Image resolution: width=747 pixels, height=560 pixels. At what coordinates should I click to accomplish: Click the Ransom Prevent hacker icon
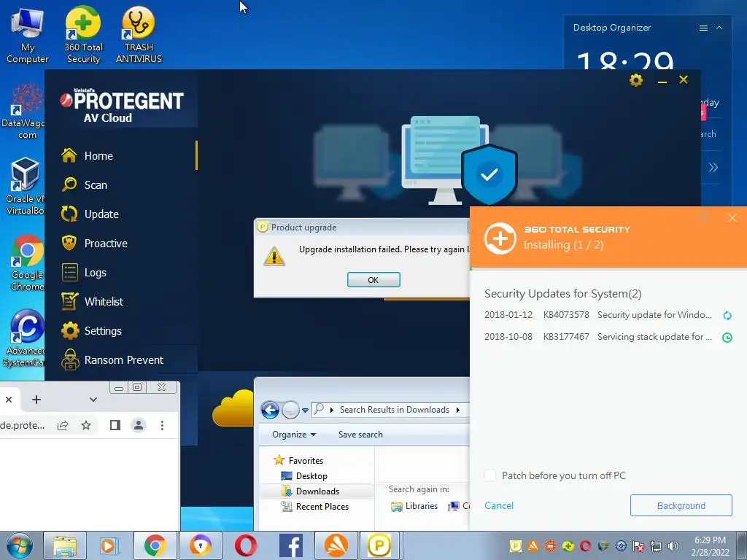tap(70, 359)
